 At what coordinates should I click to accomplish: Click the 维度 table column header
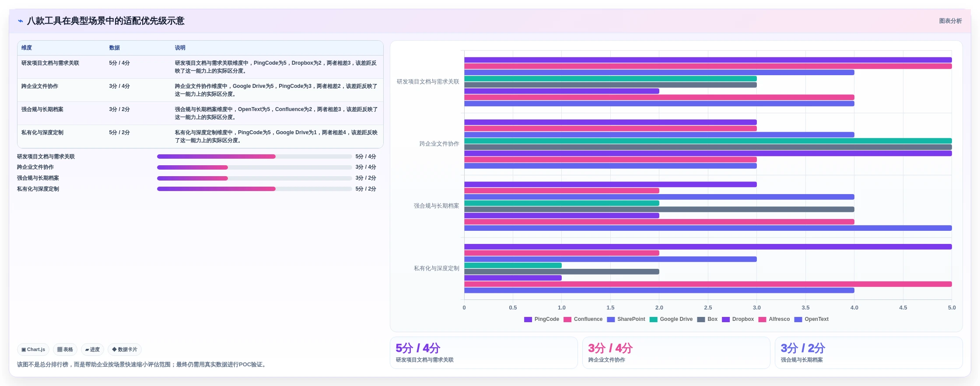[x=27, y=48]
